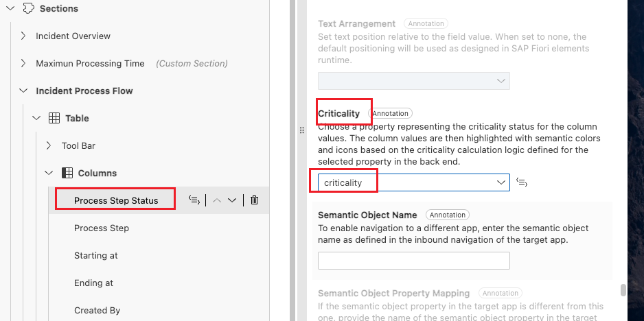The width and height of the screenshot is (644, 321).
Task: Delete the Process Step Status column
Action: (x=254, y=200)
